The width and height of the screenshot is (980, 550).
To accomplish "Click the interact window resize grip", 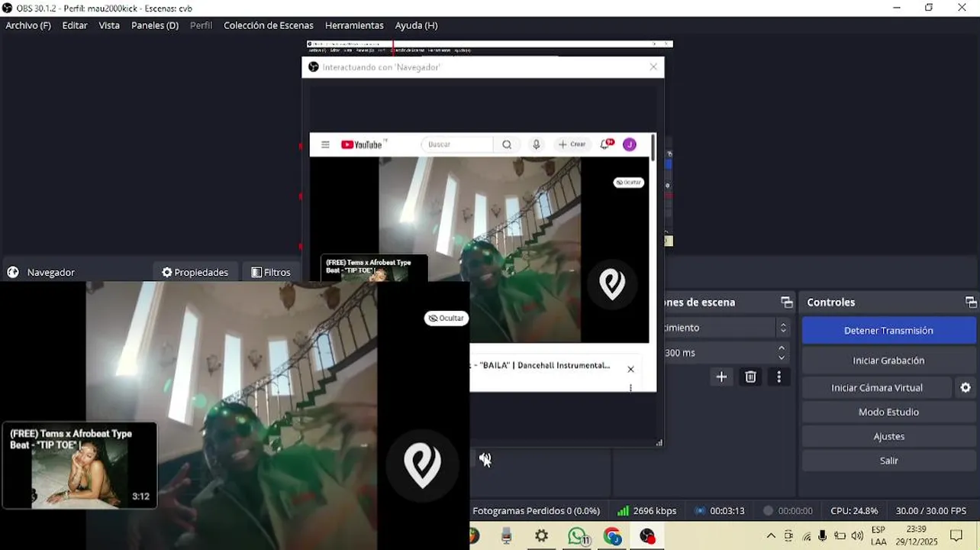I will [x=659, y=442].
